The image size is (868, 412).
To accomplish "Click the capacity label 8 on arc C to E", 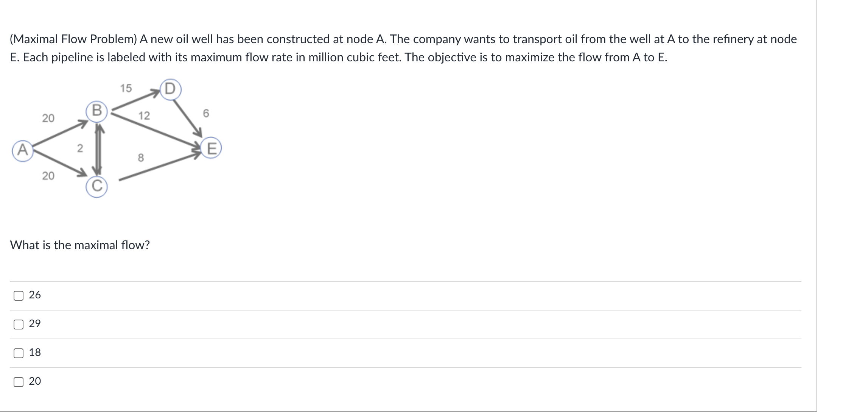I will point(141,157).
